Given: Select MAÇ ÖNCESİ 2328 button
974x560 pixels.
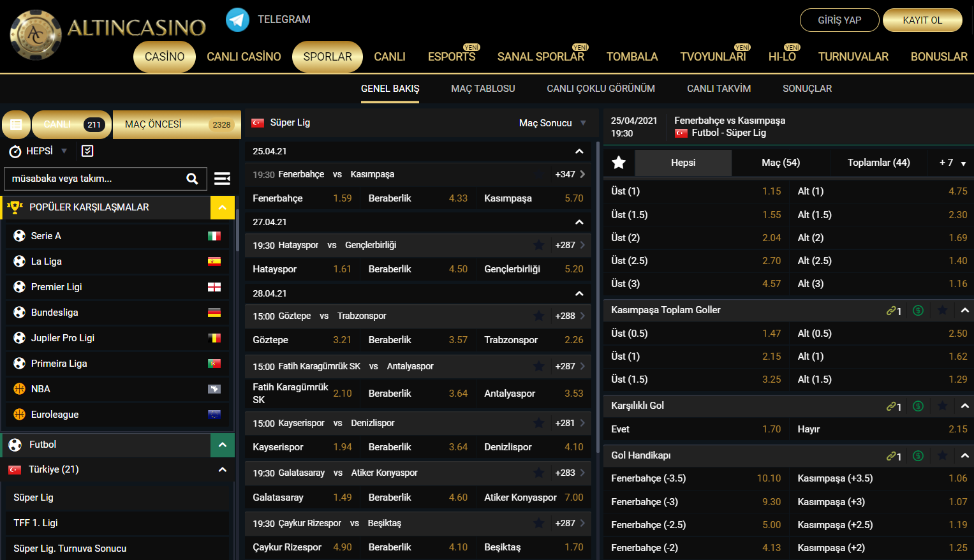Looking at the screenshot, I should pyautogui.click(x=177, y=124).
